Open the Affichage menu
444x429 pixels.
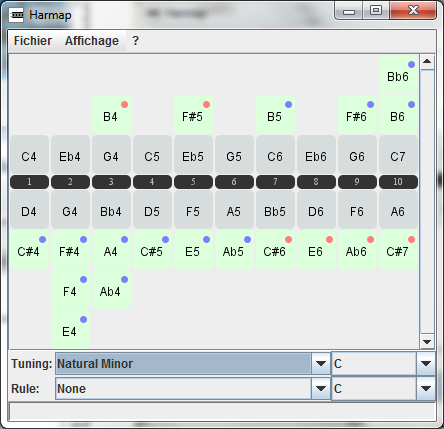92,41
